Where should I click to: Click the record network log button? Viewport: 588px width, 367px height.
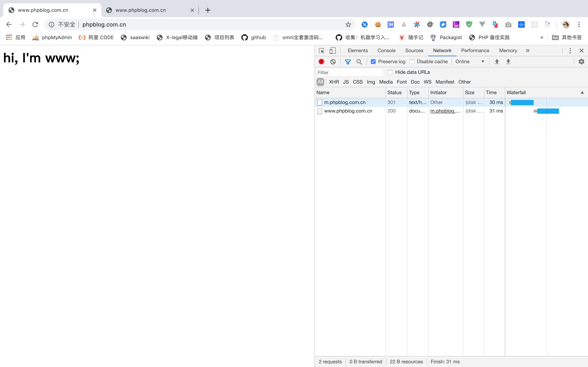tap(321, 62)
